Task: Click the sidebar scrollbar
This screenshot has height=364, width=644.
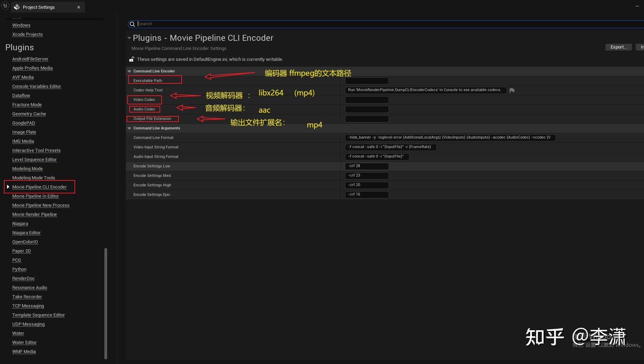Action: coord(105,302)
